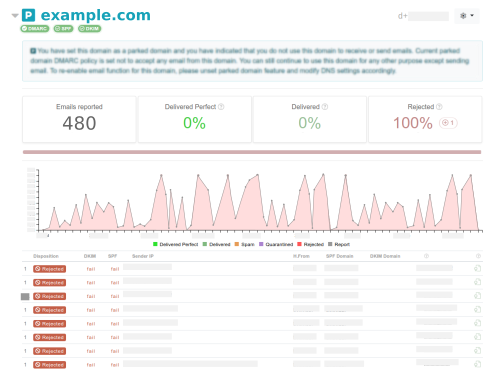
Task: Expand the Rejected count badge
Action: click(x=448, y=123)
